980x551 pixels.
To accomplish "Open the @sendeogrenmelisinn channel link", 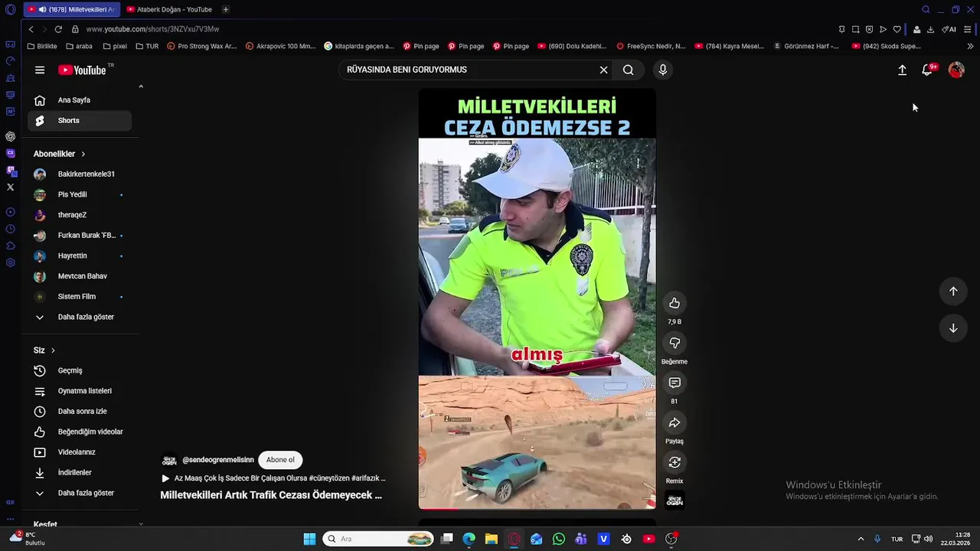I will (218, 460).
